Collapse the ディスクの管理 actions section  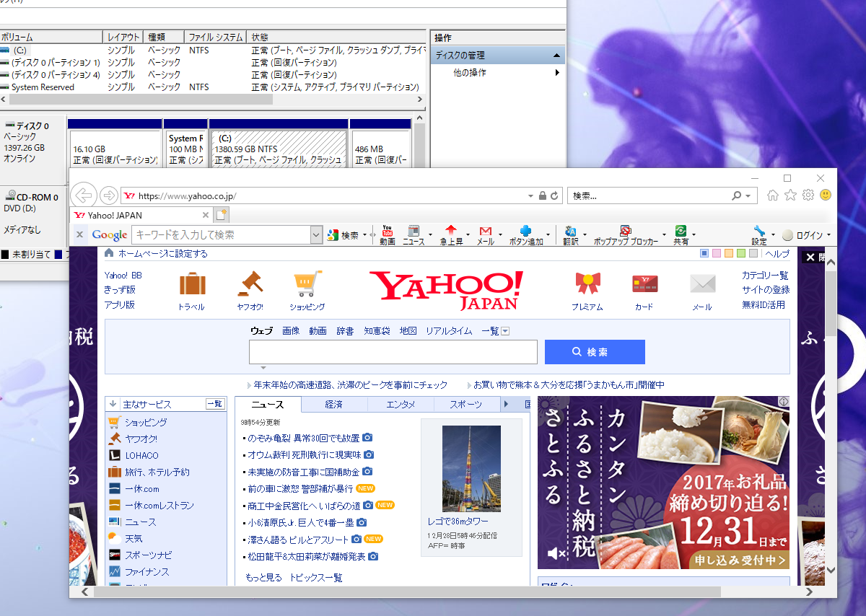coord(556,56)
